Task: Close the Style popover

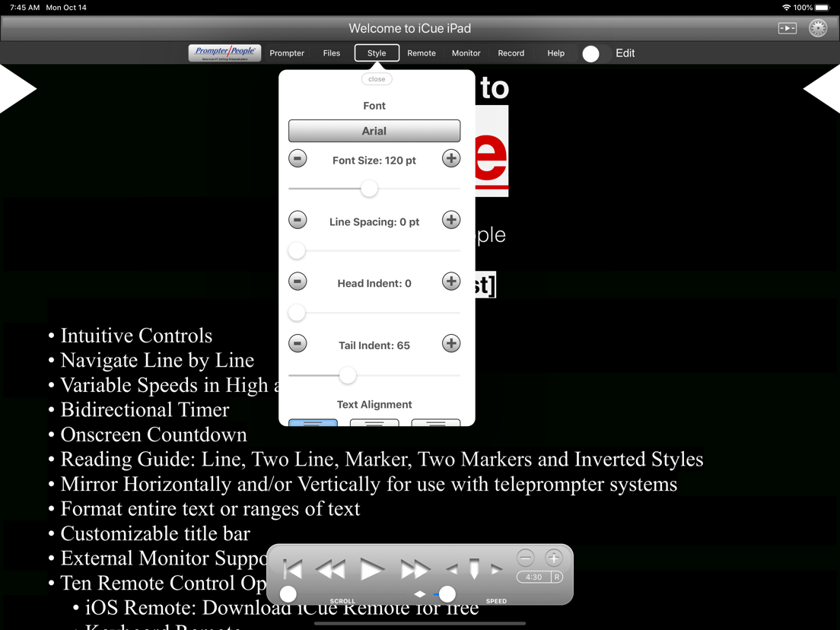Action: [x=377, y=79]
